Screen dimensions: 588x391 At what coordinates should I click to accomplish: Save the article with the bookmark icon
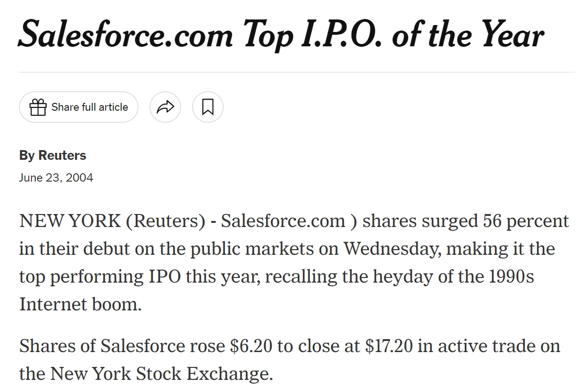pos(208,107)
